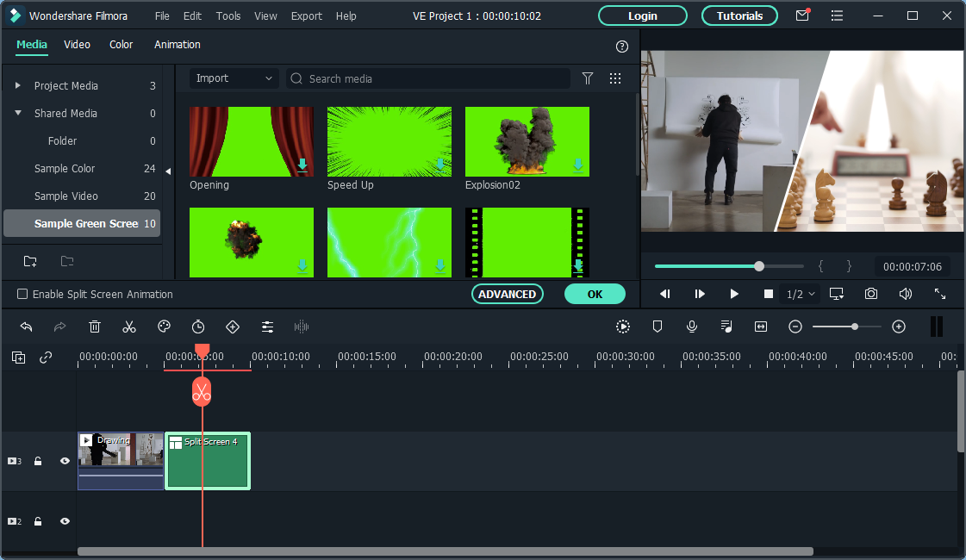Open the mail notifications icon
The width and height of the screenshot is (966, 560).
(x=802, y=16)
